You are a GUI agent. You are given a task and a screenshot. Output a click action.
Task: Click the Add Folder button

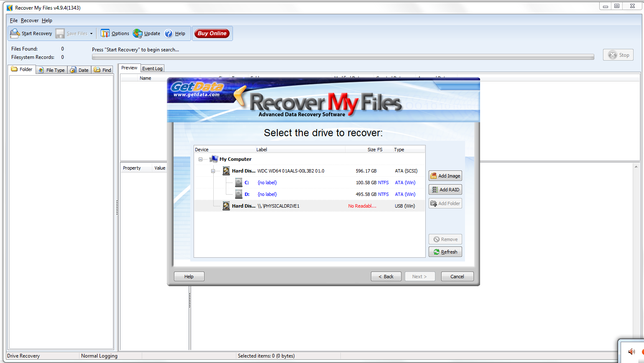click(445, 203)
